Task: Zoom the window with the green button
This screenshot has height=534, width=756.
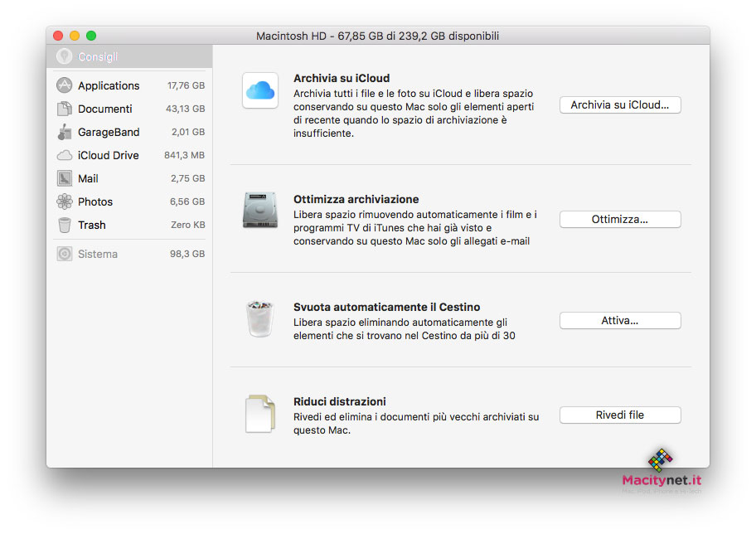Action: 91,36
